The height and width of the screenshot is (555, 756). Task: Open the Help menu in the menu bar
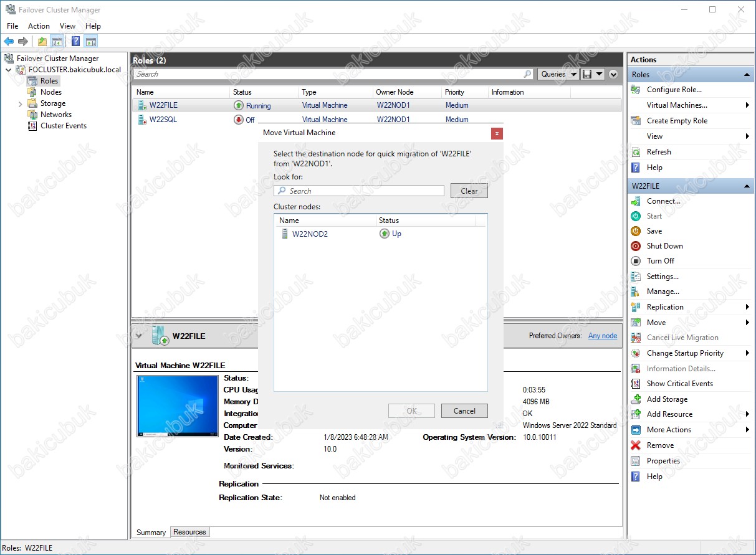point(93,26)
